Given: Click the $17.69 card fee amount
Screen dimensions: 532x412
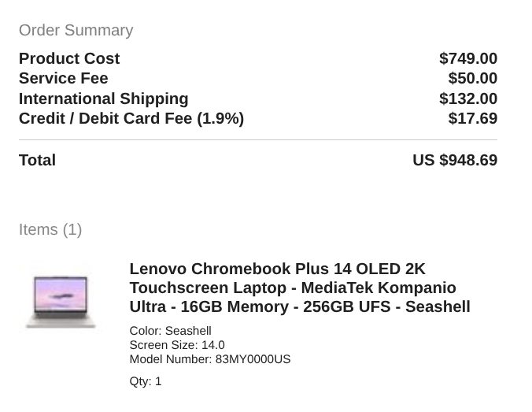Looking at the screenshot, I should (x=473, y=118).
